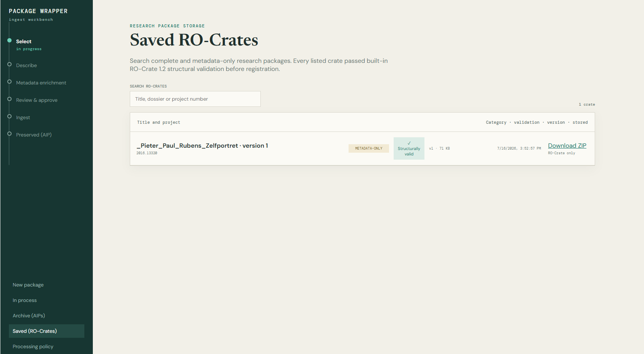Click the Title and project column header
644x354 pixels.
point(159,123)
